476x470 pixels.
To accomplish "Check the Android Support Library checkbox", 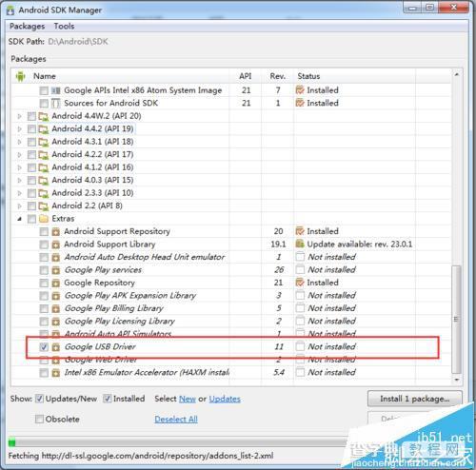I will click(44, 245).
